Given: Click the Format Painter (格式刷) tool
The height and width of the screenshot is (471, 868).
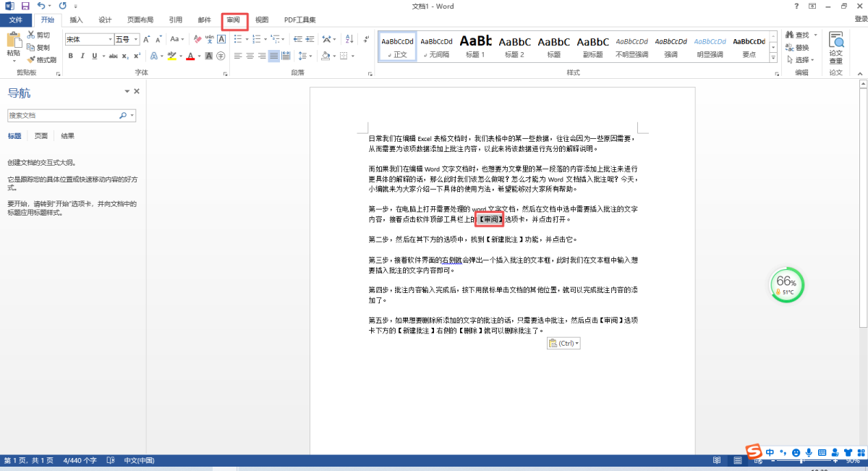Looking at the screenshot, I should (x=41, y=60).
